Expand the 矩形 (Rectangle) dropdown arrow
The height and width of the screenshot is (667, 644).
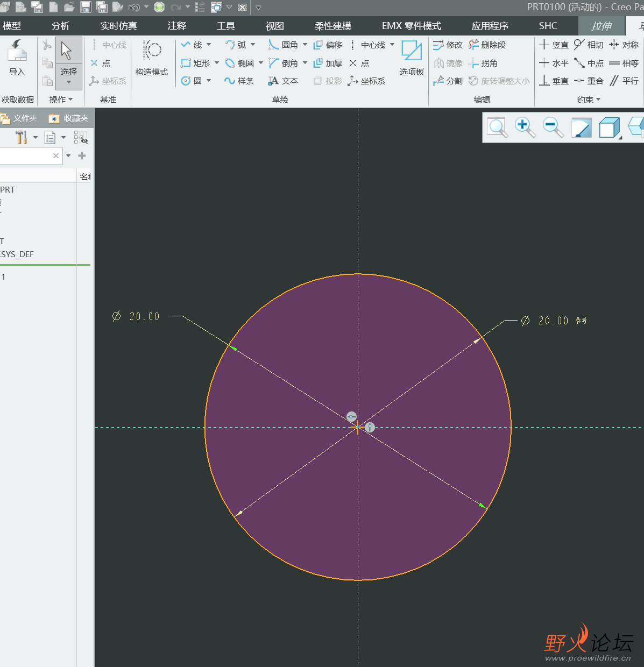point(217,63)
